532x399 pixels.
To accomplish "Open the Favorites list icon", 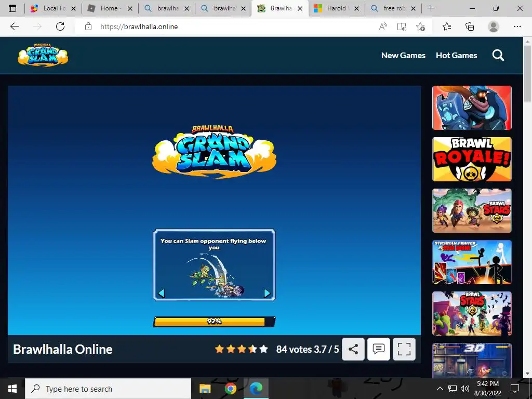I will pyautogui.click(x=447, y=26).
